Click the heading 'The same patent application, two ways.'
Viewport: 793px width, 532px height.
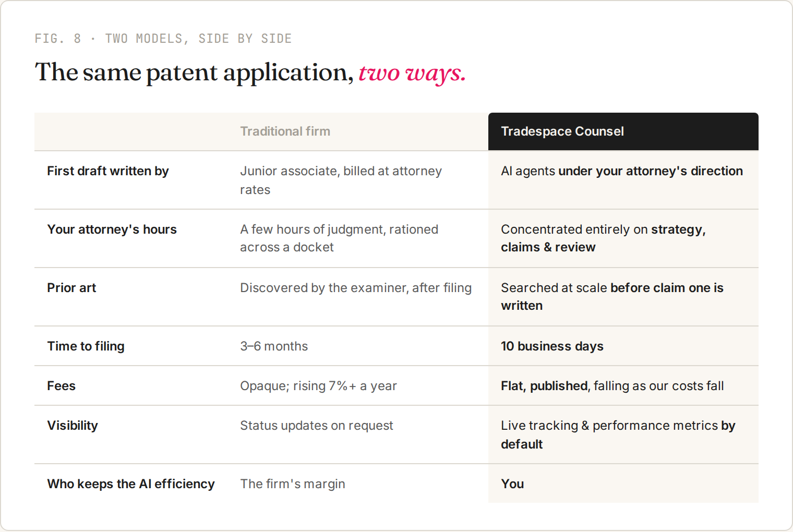pos(250,72)
